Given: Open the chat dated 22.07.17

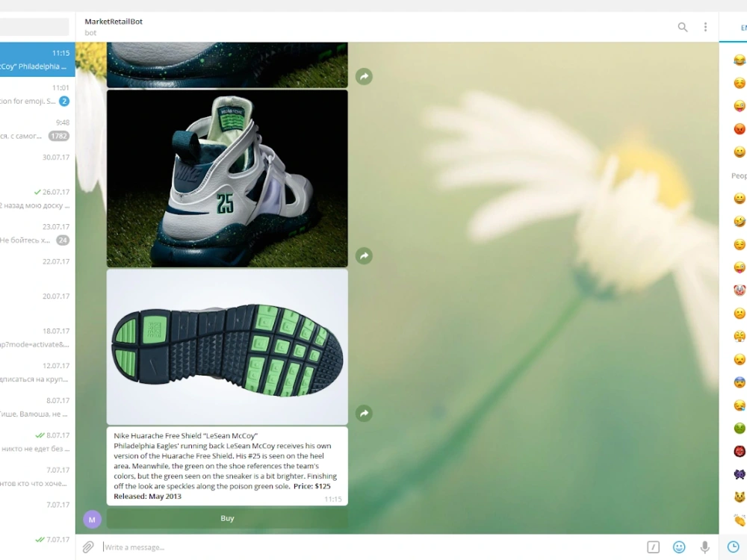Looking at the screenshot, I should pos(37,268).
